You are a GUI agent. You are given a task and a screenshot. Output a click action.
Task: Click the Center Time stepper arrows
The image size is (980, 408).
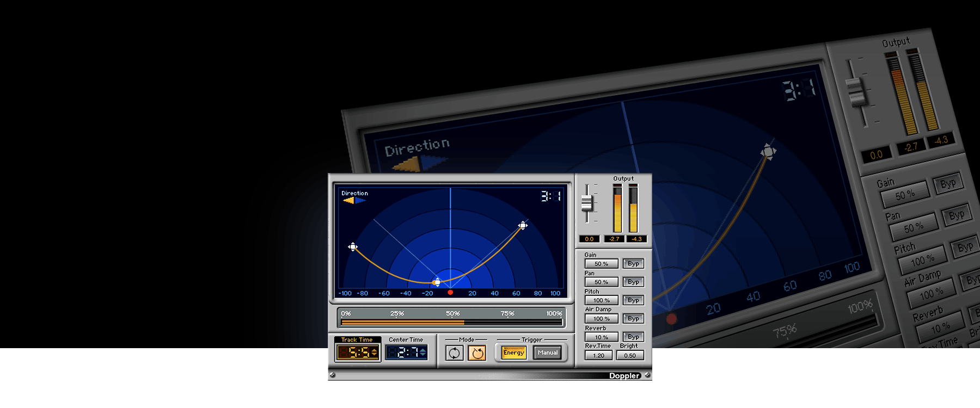(x=422, y=353)
